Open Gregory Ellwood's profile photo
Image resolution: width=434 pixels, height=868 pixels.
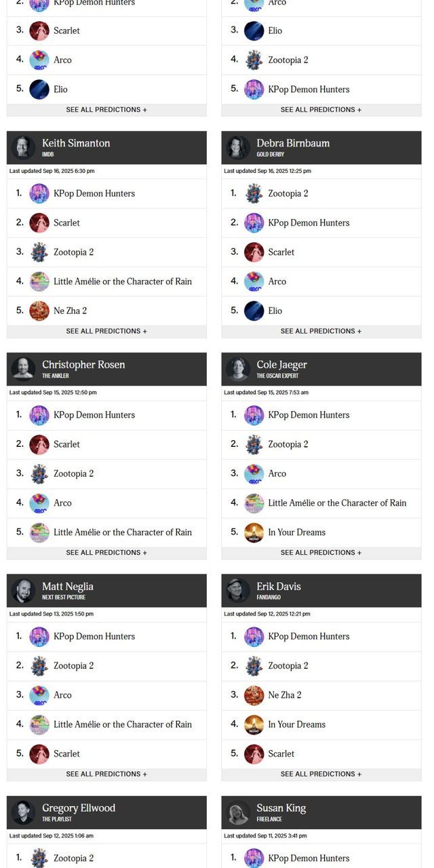point(23,812)
